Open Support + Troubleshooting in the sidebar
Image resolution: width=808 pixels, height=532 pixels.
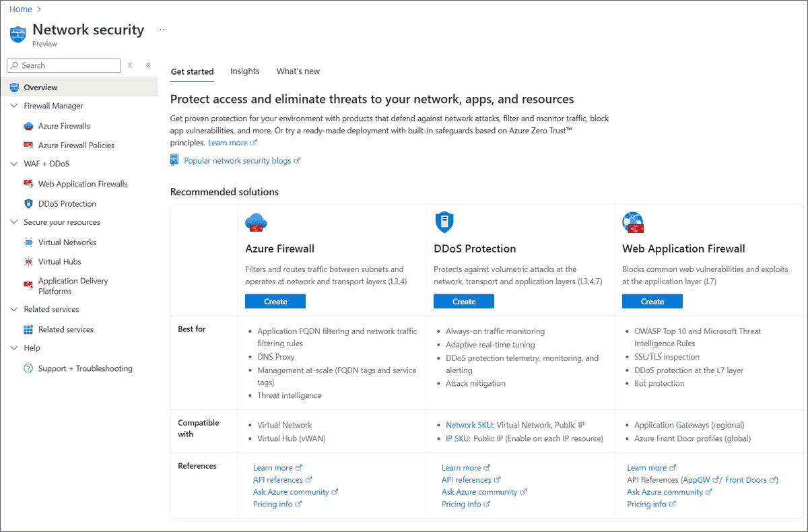tap(86, 368)
